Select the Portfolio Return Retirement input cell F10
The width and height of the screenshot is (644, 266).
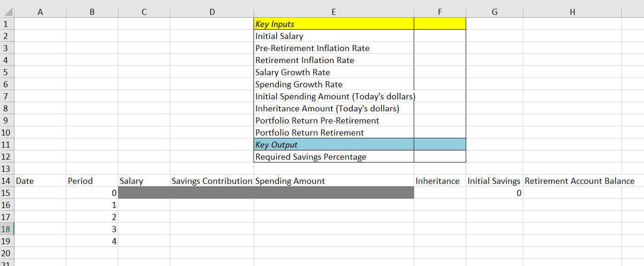click(x=440, y=133)
